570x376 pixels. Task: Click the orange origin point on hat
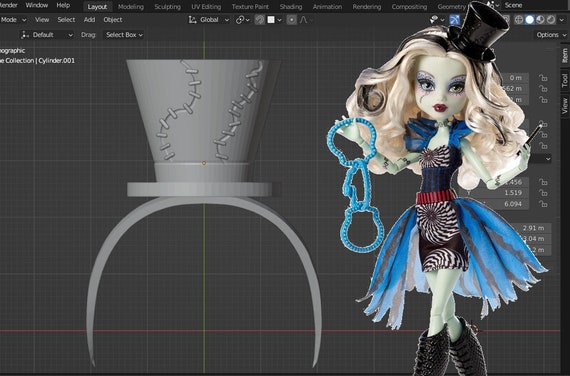pyautogui.click(x=204, y=163)
